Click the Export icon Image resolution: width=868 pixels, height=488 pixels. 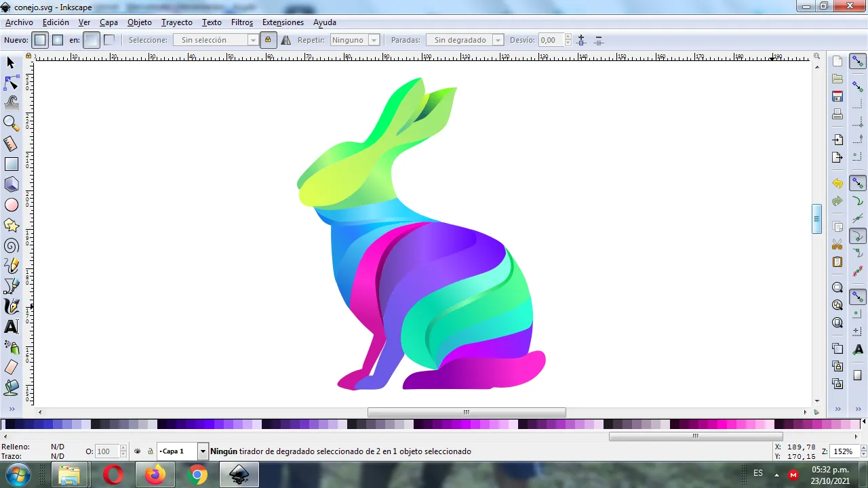click(x=837, y=157)
